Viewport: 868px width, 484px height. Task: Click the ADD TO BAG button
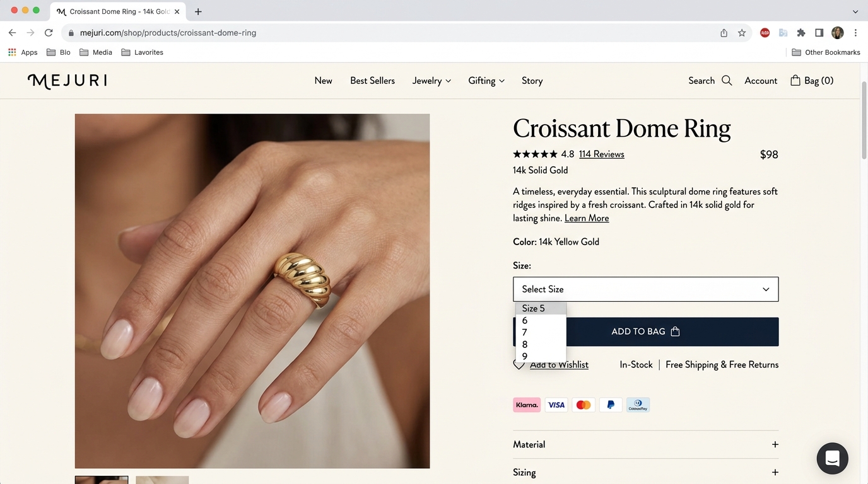pos(645,331)
